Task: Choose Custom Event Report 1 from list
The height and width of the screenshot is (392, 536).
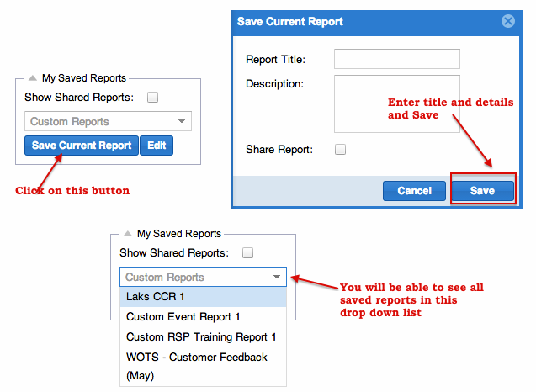Action: (183, 317)
